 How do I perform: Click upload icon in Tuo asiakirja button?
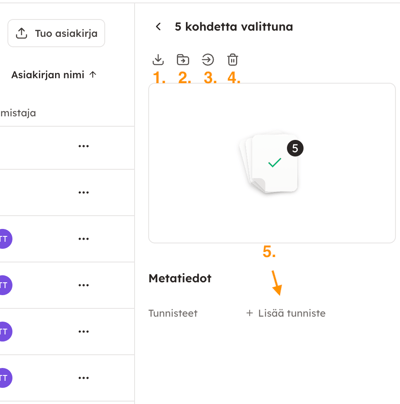coord(22,33)
